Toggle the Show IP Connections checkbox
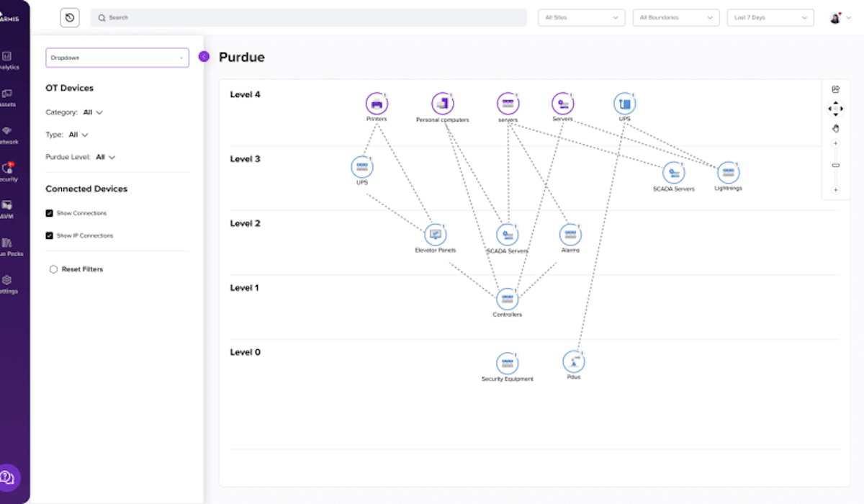The width and height of the screenshot is (864, 504). [x=49, y=235]
